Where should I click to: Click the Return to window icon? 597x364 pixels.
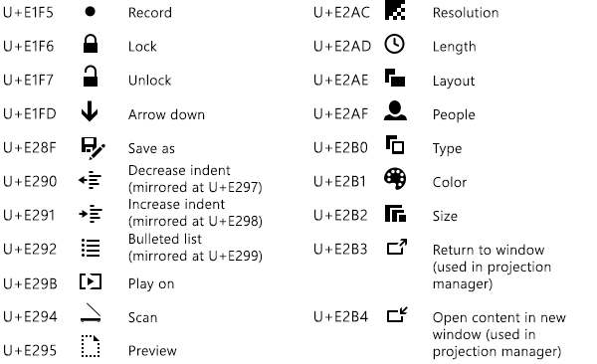click(x=397, y=247)
